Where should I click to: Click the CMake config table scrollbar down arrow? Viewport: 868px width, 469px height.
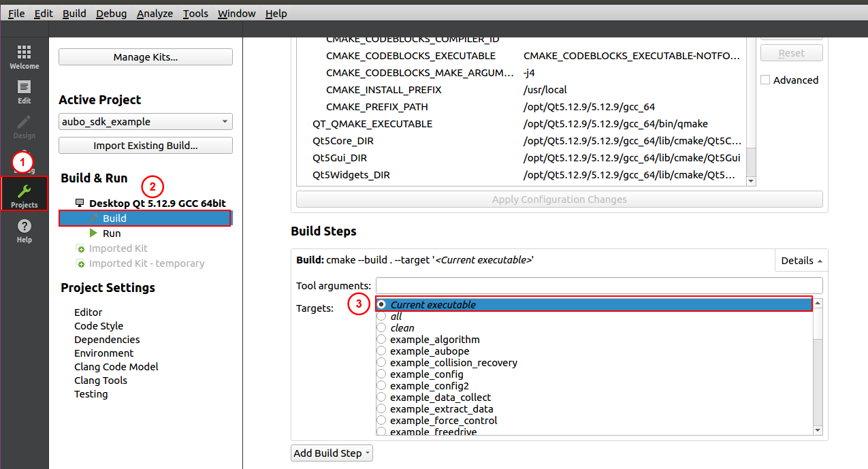751,181
